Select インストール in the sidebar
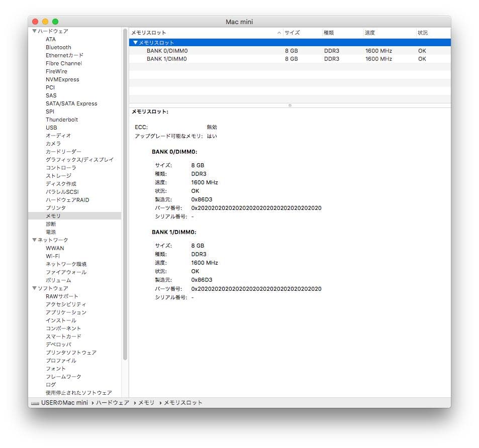479x448 pixels. point(61,320)
